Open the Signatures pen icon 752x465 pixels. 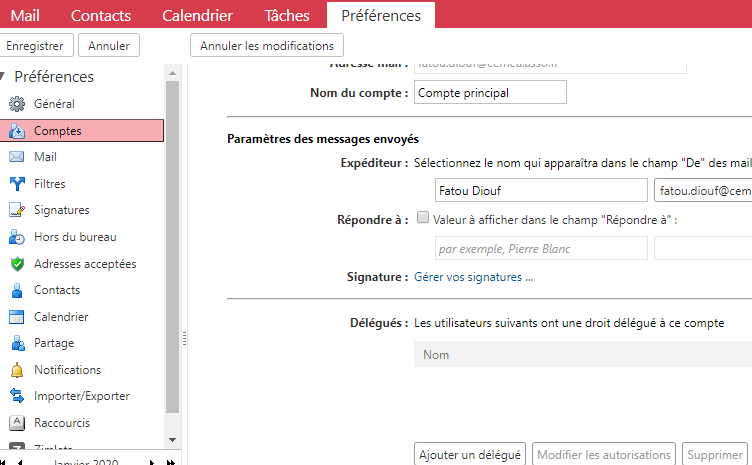[16, 210]
